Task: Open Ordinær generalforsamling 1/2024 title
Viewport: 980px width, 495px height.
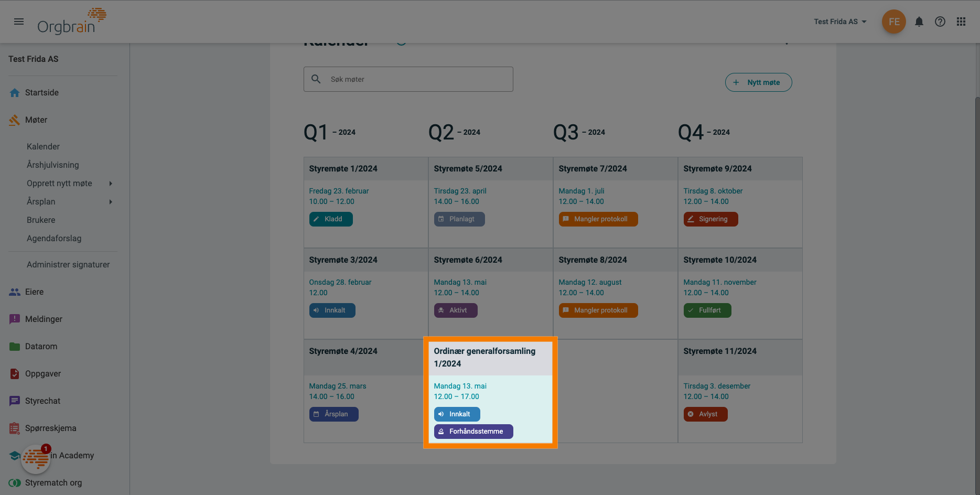Action: pyautogui.click(x=484, y=358)
